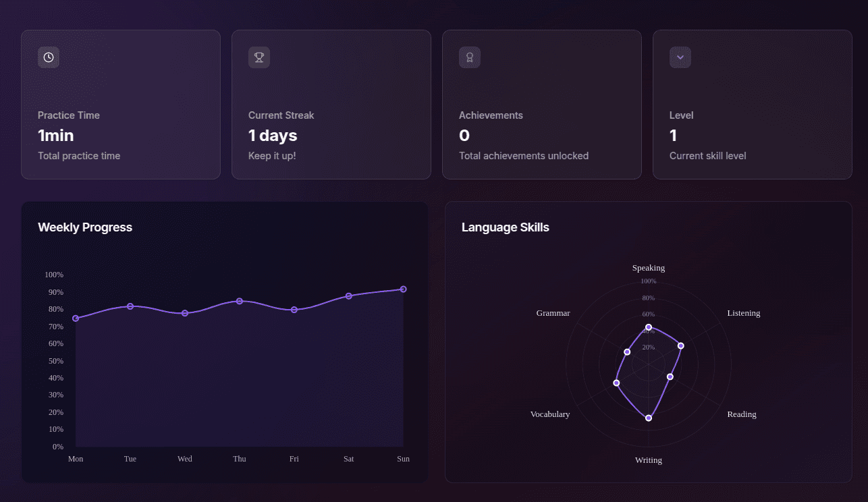
Task: Select the Sunday data point on Weekly Progress
Action: click(x=403, y=289)
